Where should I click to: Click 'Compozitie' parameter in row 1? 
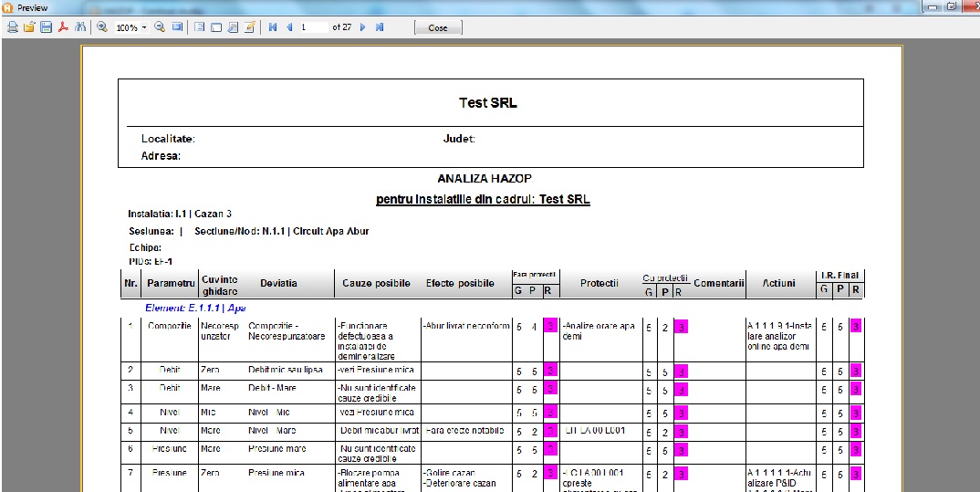[170, 327]
